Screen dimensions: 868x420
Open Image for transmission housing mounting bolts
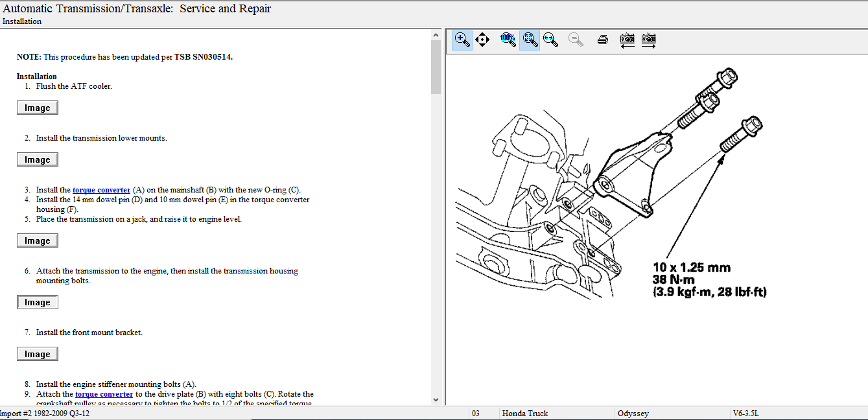point(38,303)
